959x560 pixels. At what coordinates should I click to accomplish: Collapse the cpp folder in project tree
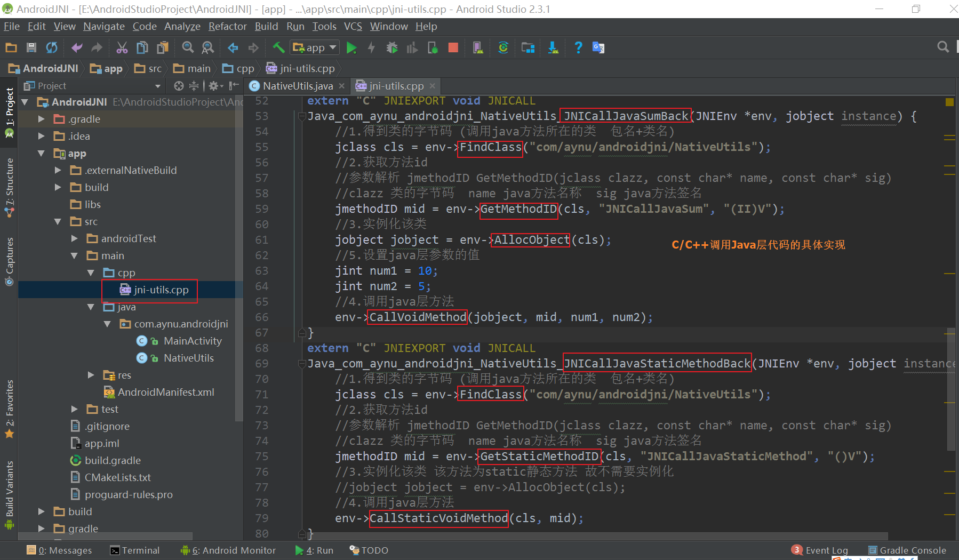coord(91,273)
